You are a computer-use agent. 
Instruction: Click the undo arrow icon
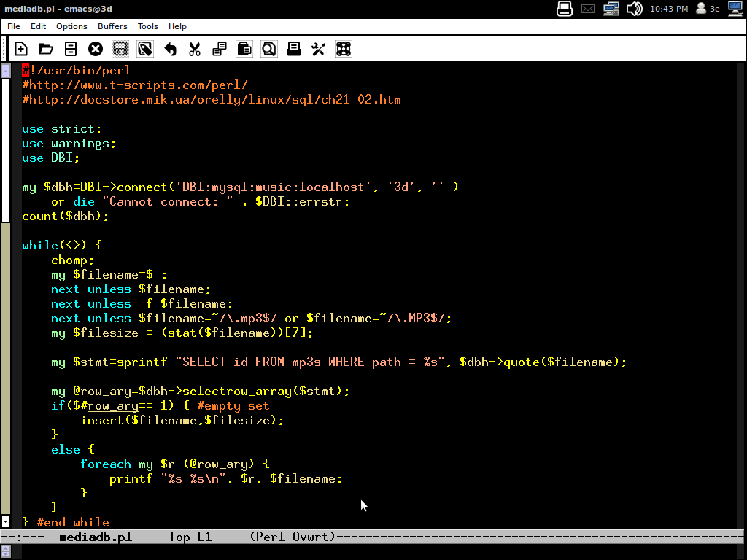(x=170, y=49)
